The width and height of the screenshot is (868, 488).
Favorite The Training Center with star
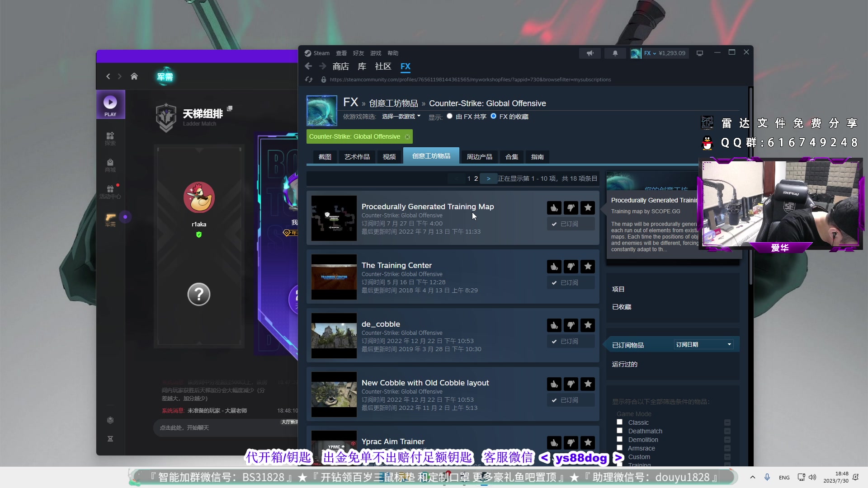tap(588, 267)
